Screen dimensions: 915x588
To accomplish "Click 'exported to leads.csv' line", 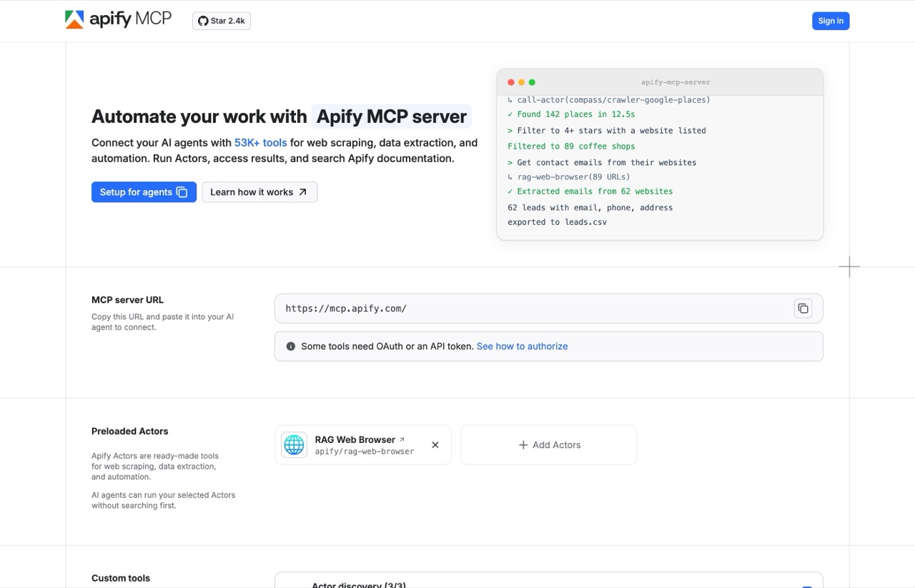I will click(558, 222).
